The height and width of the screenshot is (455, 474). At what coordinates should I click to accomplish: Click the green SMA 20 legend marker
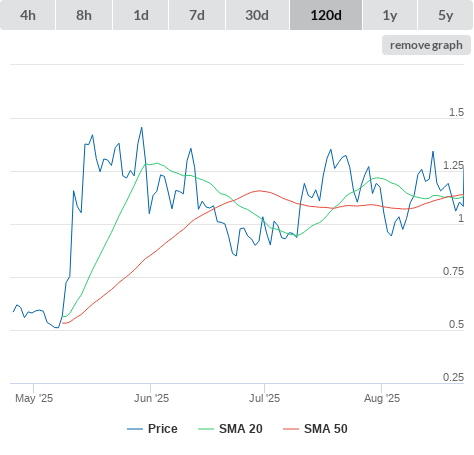click(x=206, y=429)
